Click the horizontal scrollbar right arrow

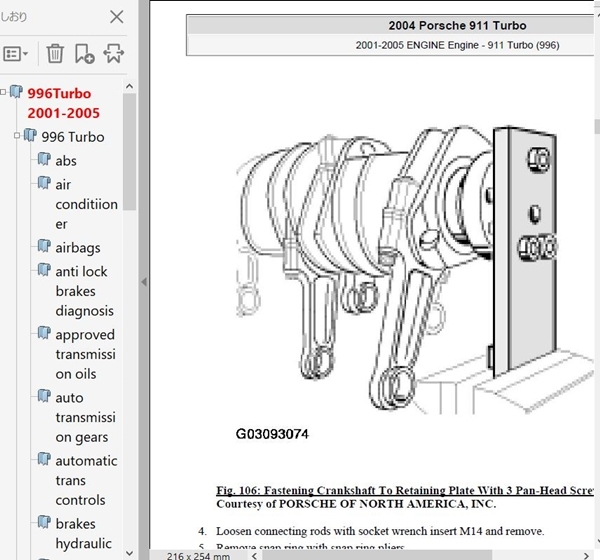[586, 555]
